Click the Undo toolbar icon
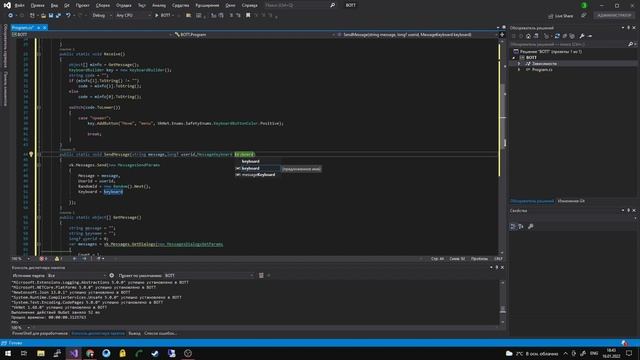This screenshot has height=360, width=640. point(68,16)
